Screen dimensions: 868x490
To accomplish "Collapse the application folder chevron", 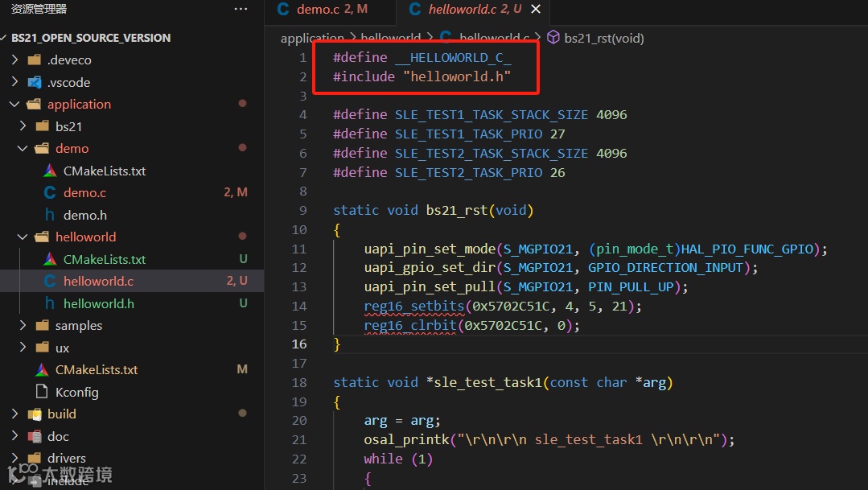I will point(15,104).
